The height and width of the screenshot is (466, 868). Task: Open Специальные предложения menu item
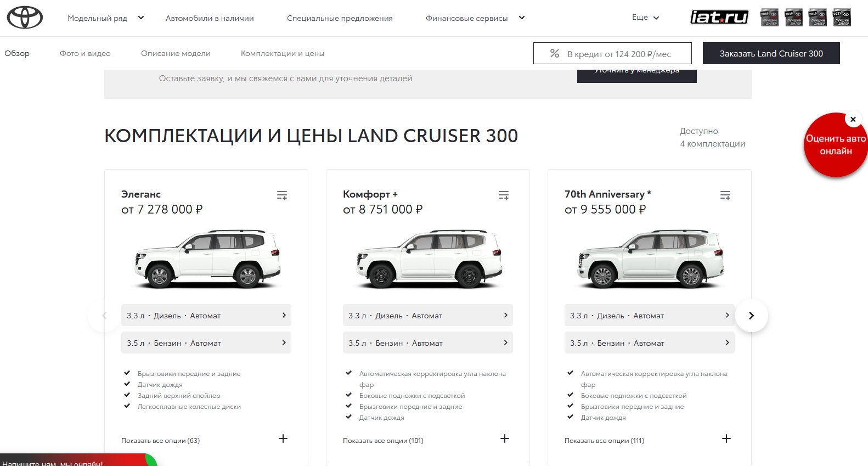point(340,18)
